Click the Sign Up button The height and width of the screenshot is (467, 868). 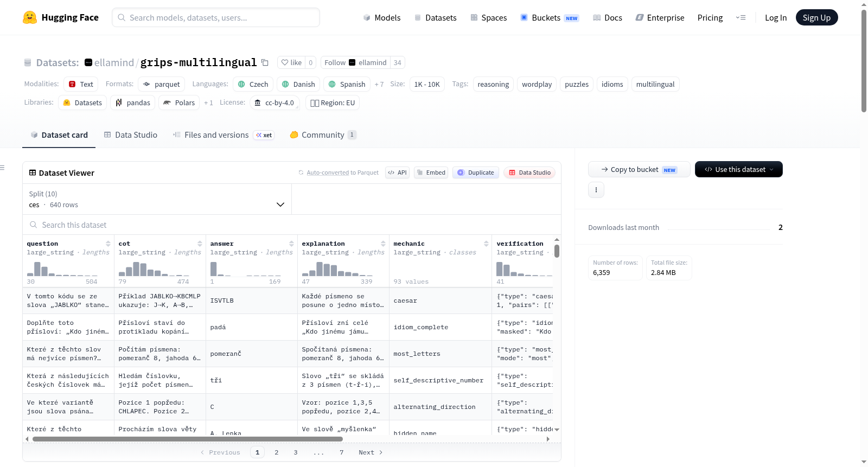(x=816, y=17)
